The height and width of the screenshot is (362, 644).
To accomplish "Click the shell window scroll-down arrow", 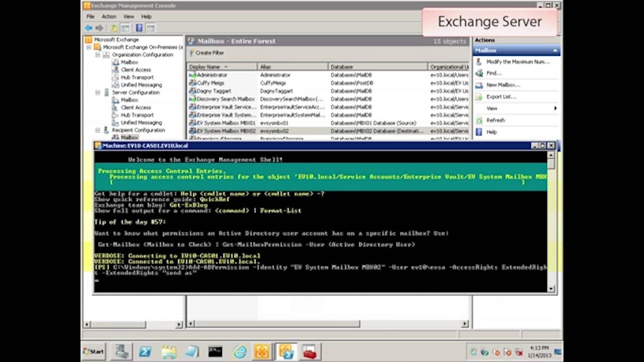I will (x=551, y=289).
